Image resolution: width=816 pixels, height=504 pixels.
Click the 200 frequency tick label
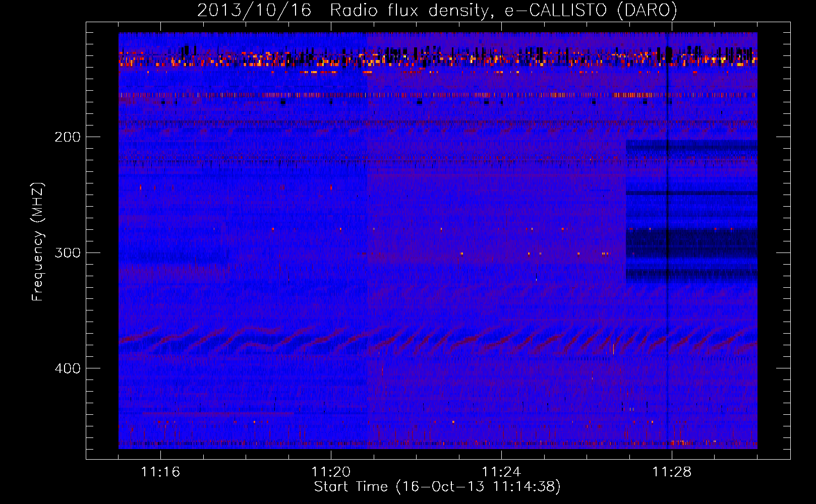click(x=68, y=137)
